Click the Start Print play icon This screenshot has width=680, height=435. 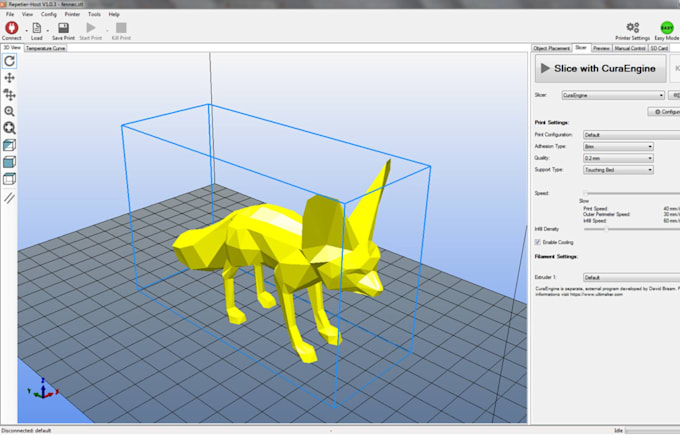[91, 28]
